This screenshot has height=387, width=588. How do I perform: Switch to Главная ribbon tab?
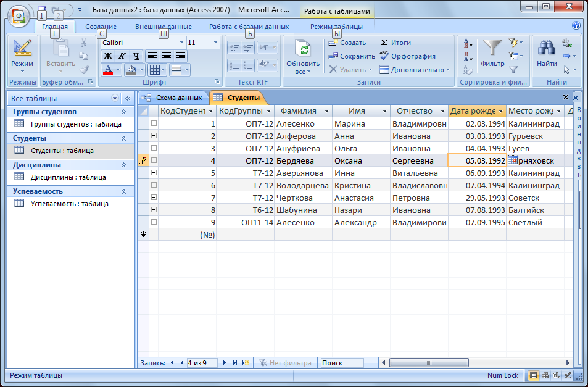(x=55, y=27)
